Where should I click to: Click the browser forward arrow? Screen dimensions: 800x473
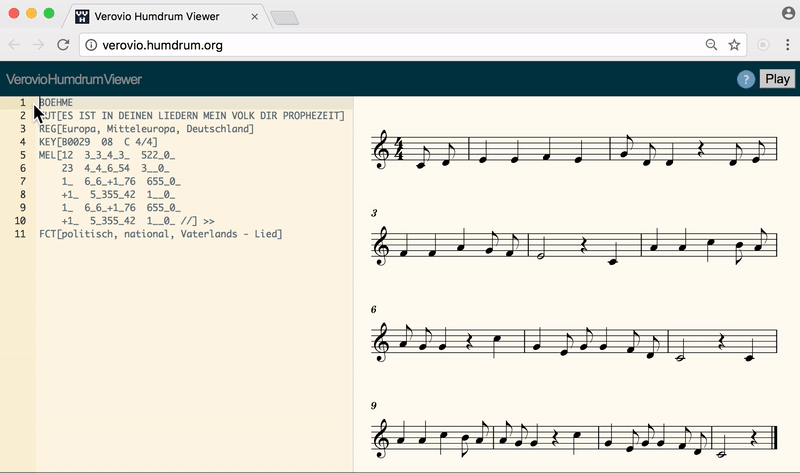pos(38,45)
